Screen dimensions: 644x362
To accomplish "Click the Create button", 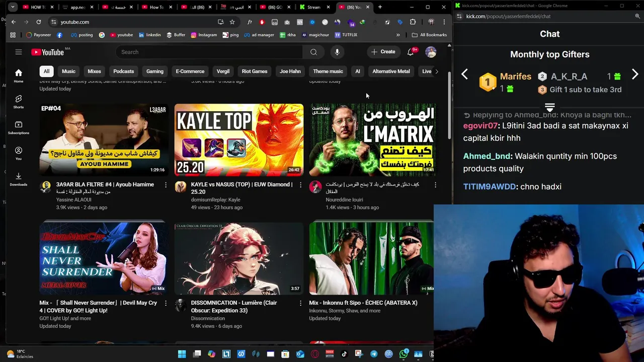I will click(x=383, y=52).
